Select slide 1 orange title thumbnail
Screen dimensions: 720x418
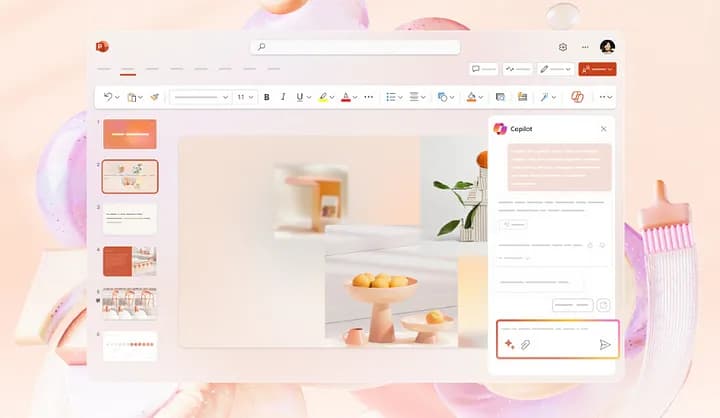pyautogui.click(x=130, y=134)
